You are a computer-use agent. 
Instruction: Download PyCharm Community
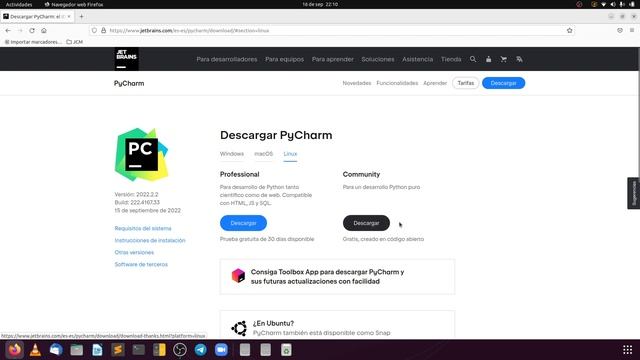point(366,223)
